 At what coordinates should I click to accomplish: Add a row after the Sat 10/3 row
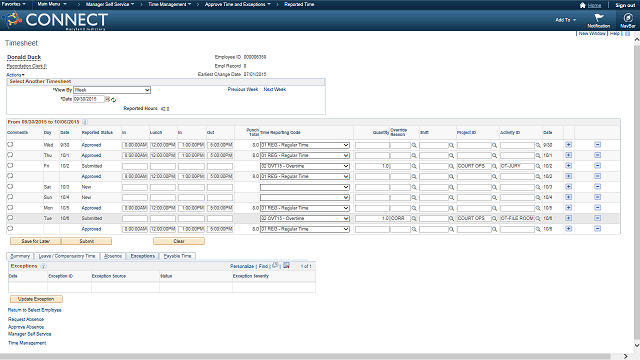point(569,187)
